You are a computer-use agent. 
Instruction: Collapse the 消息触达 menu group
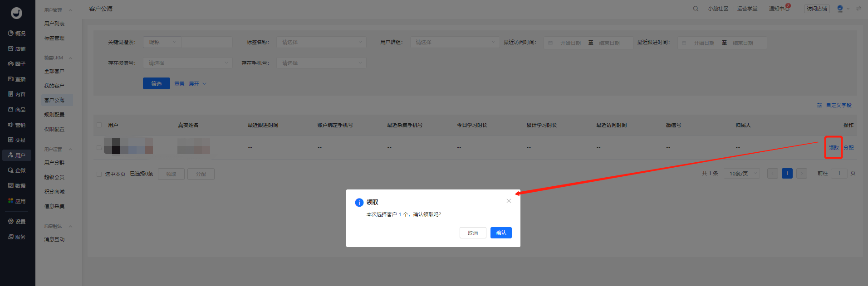coord(70,226)
